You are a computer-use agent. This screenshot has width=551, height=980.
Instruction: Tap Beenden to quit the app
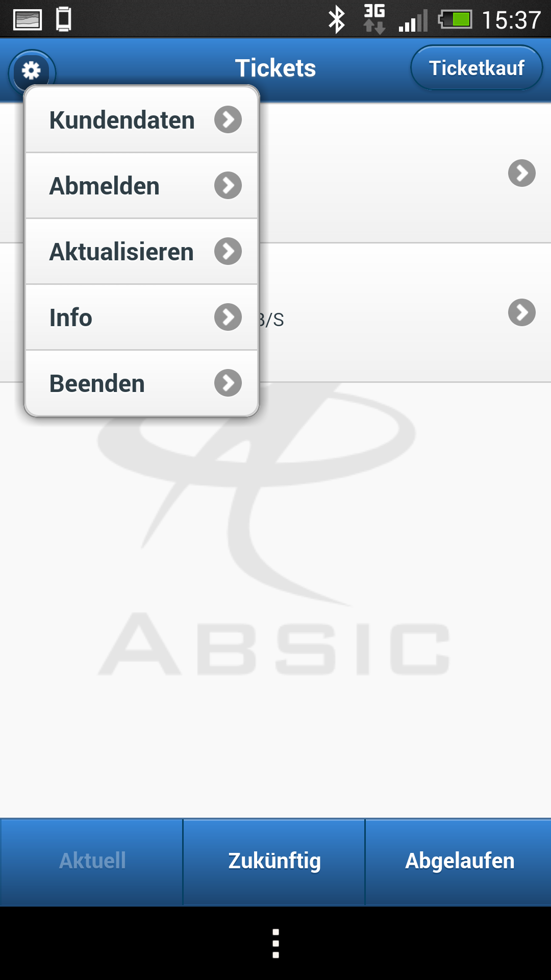pyautogui.click(x=97, y=383)
